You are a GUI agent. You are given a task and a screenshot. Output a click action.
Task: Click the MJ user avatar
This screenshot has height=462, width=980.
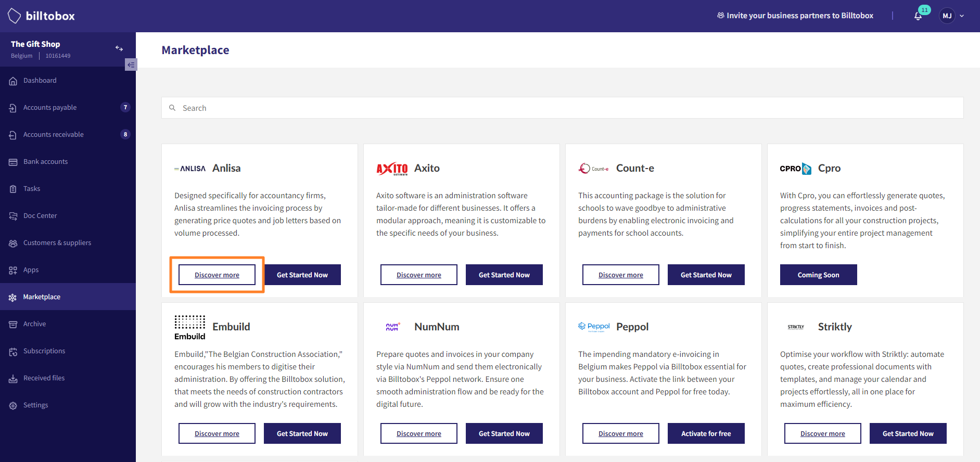[947, 16]
